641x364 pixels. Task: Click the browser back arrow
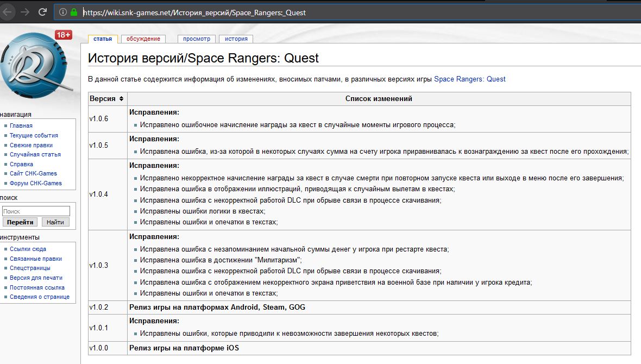(x=7, y=12)
